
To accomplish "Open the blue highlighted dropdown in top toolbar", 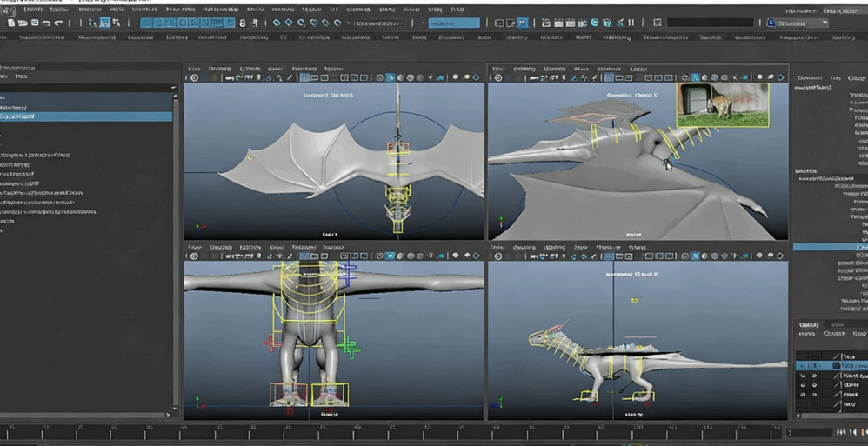I will [x=453, y=23].
